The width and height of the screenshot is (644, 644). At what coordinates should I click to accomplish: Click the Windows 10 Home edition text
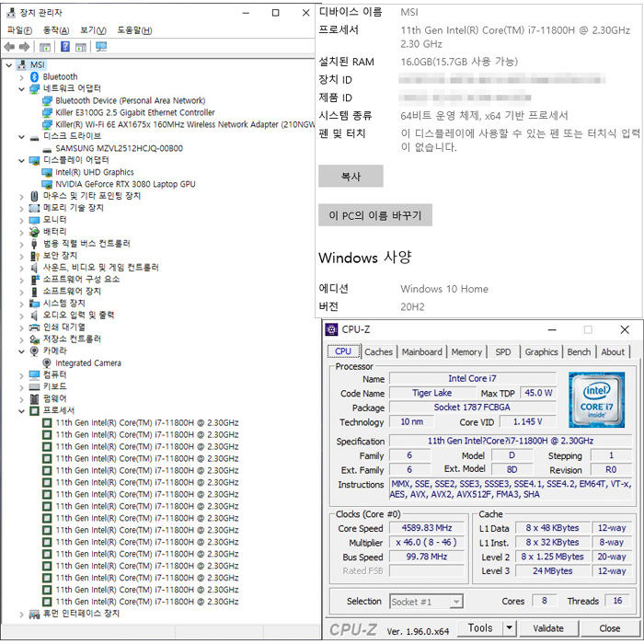(444, 289)
